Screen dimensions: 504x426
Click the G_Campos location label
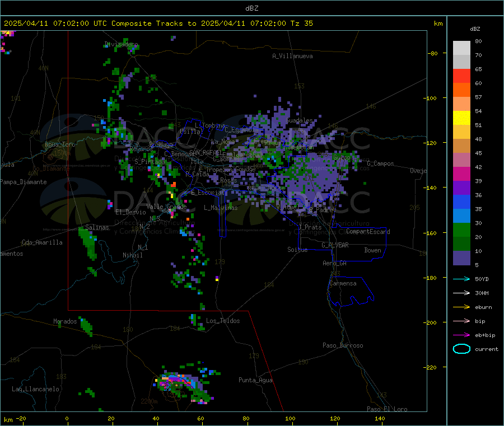tap(381, 163)
